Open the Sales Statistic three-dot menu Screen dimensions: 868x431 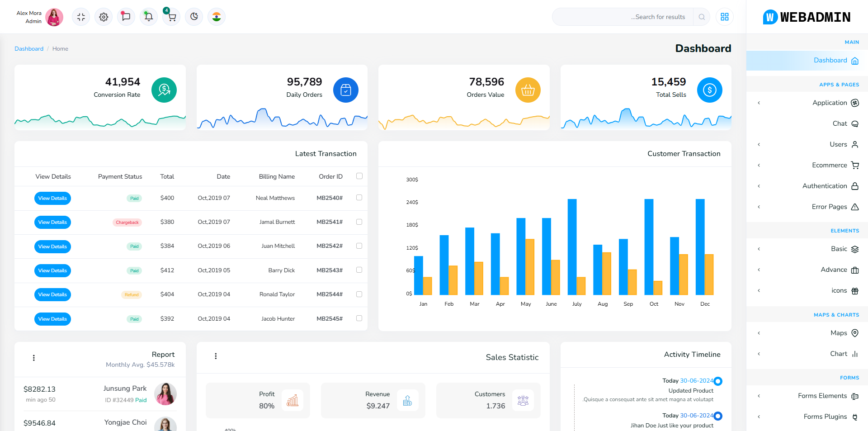(x=216, y=356)
